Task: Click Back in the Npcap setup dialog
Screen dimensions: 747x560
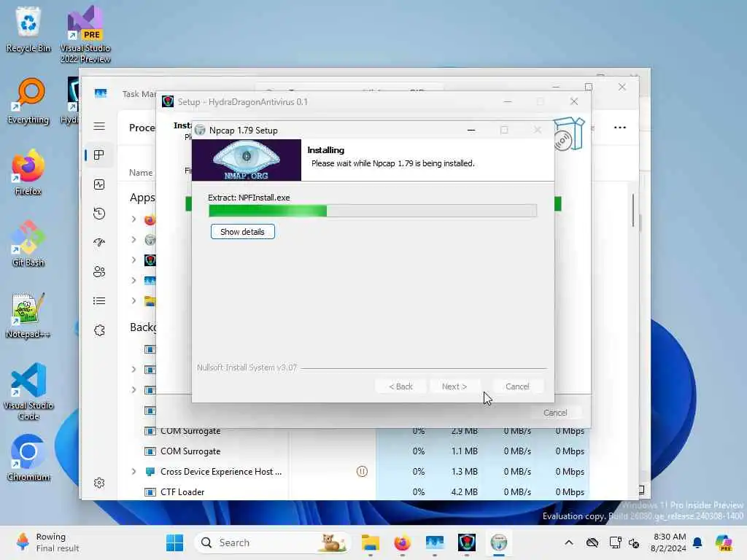Action: (x=400, y=386)
